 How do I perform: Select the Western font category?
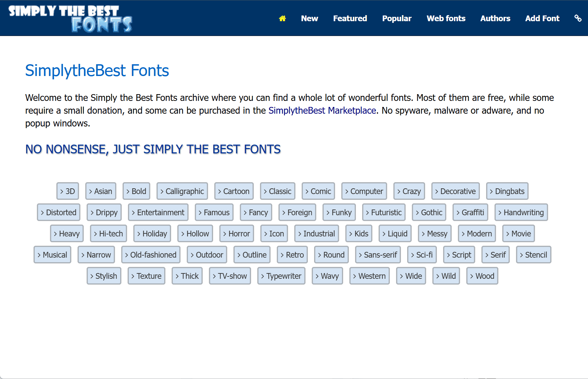369,276
